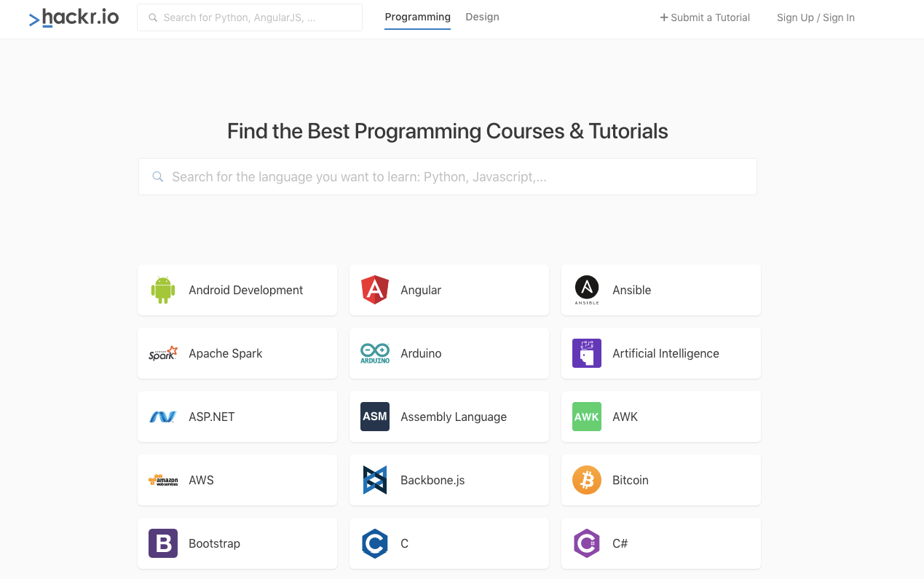
Task: Focus the main language search field
Action: click(x=448, y=176)
